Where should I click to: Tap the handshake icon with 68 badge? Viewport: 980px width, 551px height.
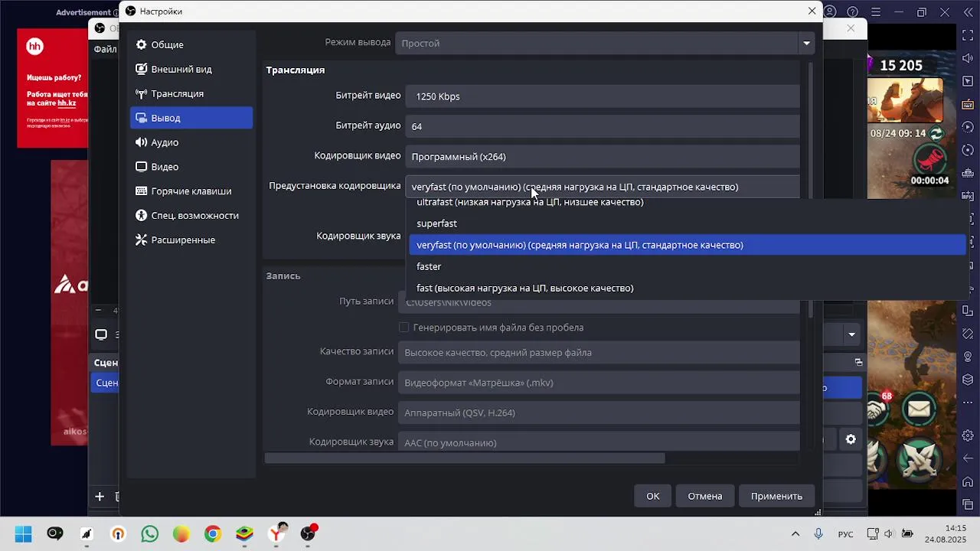(x=877, y=410)
